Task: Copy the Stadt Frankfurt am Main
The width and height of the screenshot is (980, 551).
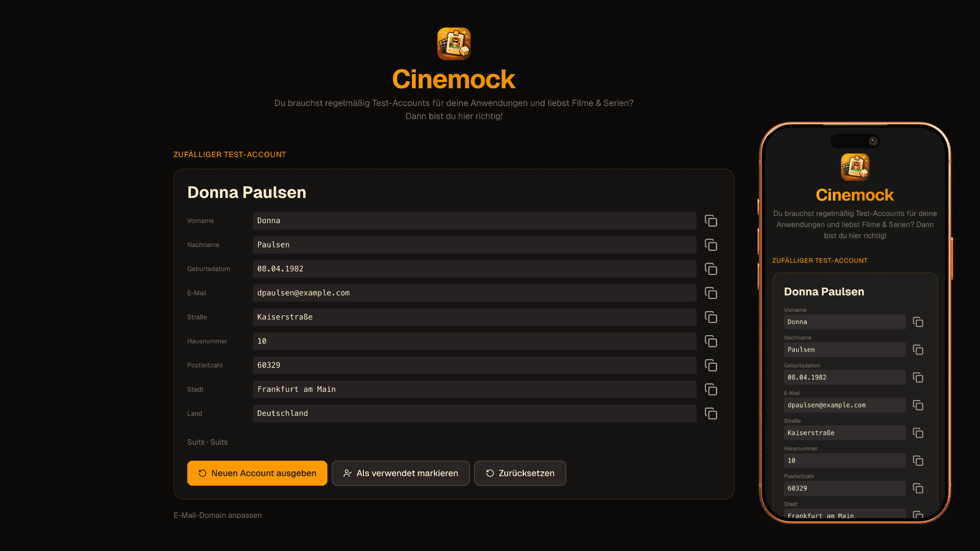Action: pyautogui.click(x=711, y=389)
